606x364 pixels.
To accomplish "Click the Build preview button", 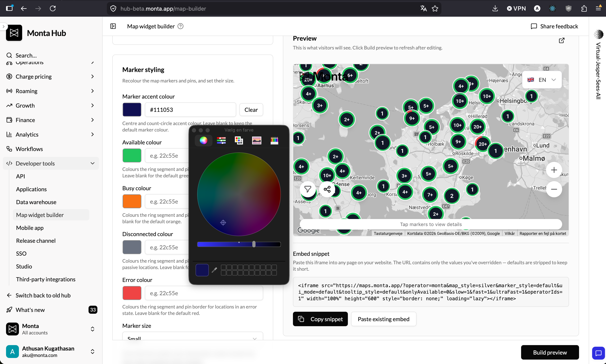I will pos(550,353).
